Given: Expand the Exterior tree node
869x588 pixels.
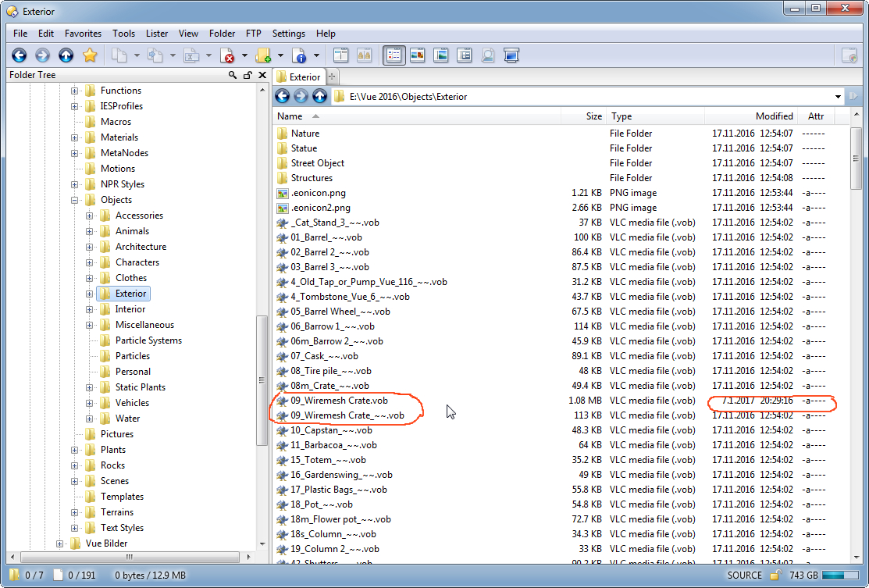Looking at the screenshot, I should [x=89, y=294].
